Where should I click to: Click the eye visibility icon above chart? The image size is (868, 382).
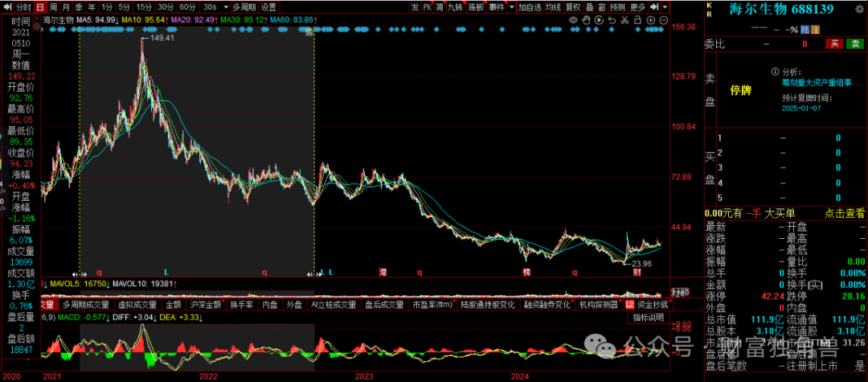(x=572, y=19)
